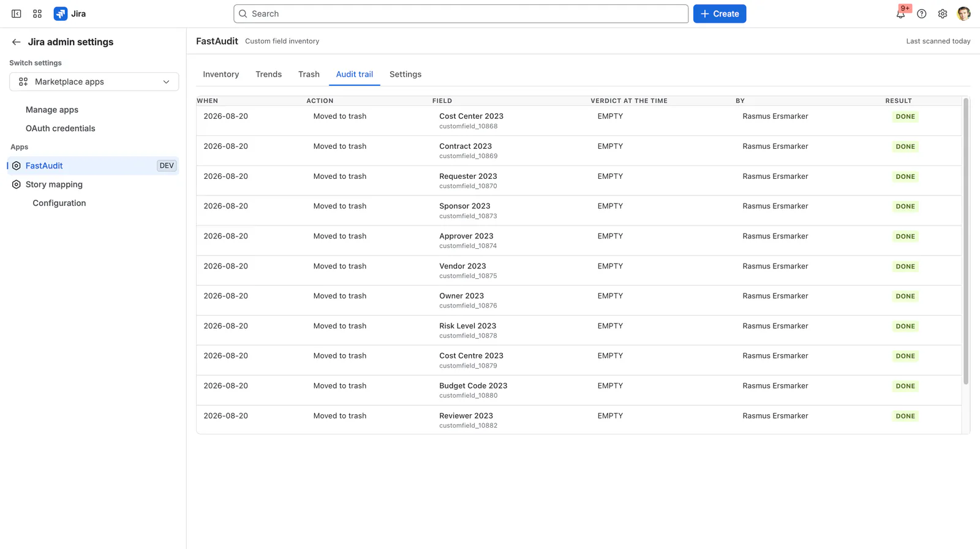This screenshot has height=549, width=980.
Task: Select the Risk Level 2023 field name
Action: [467, 325]
